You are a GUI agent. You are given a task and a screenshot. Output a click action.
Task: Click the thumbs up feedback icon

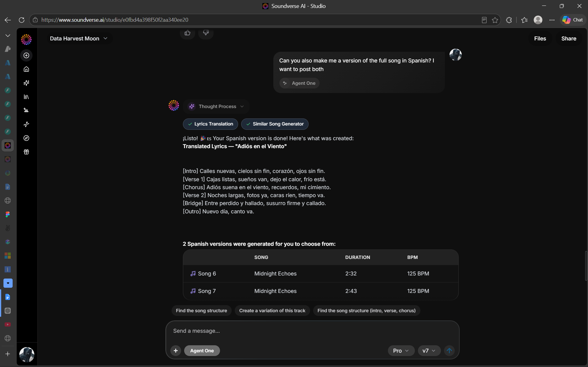(188, 33)
